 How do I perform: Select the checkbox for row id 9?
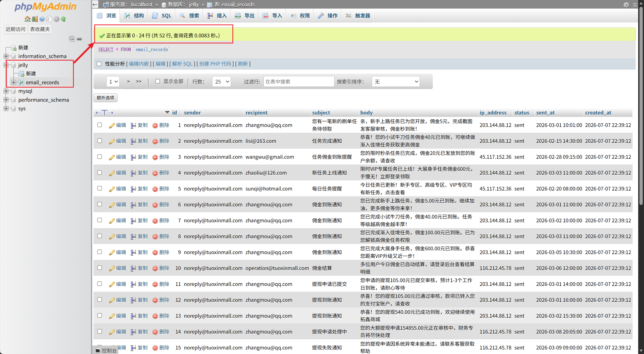click(x=100, y=252)
